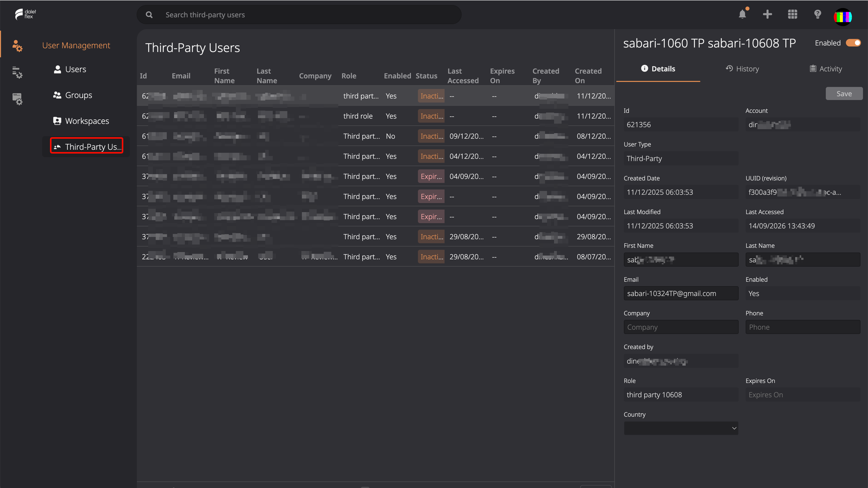Image resolution: width=868 pixels, height=488 pixels.
Task: Open the notifications bell
Action: (x=742, y=14)
